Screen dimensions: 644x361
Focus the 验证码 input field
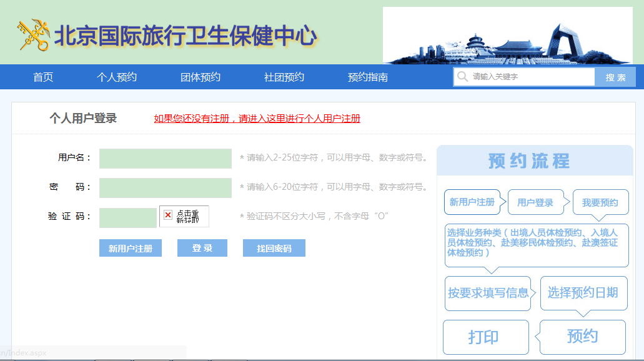pyautogui.click(x=127, y=218)
